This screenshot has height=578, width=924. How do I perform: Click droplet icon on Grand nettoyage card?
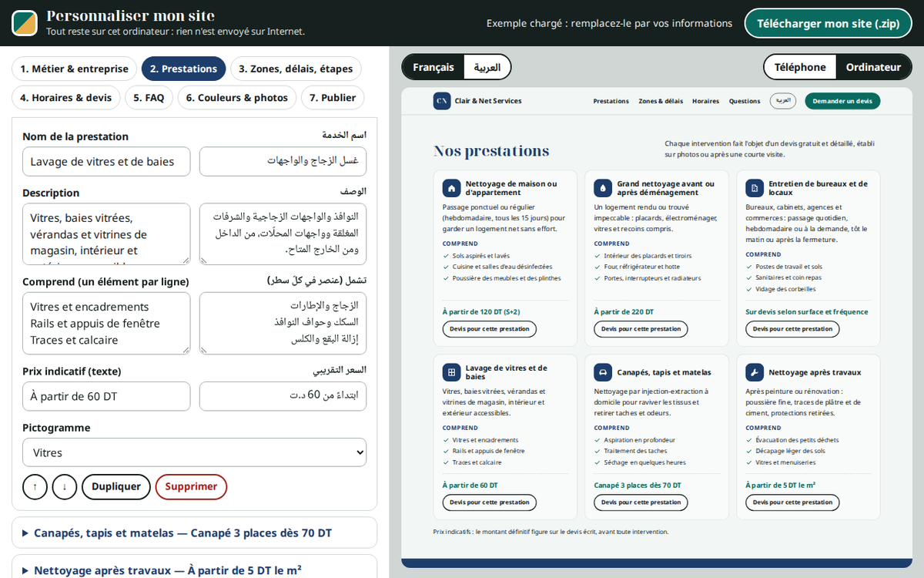(x=603, y=188)
